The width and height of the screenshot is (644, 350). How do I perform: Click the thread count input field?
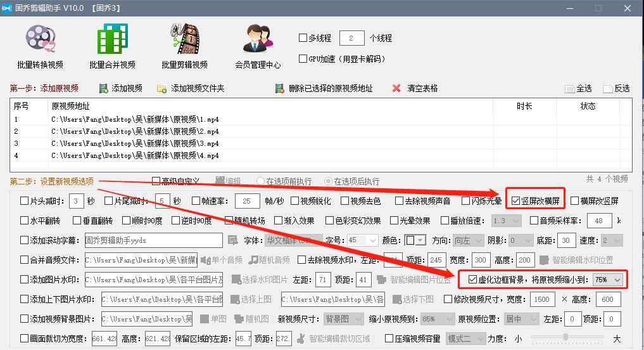click(x=351, y=38)
